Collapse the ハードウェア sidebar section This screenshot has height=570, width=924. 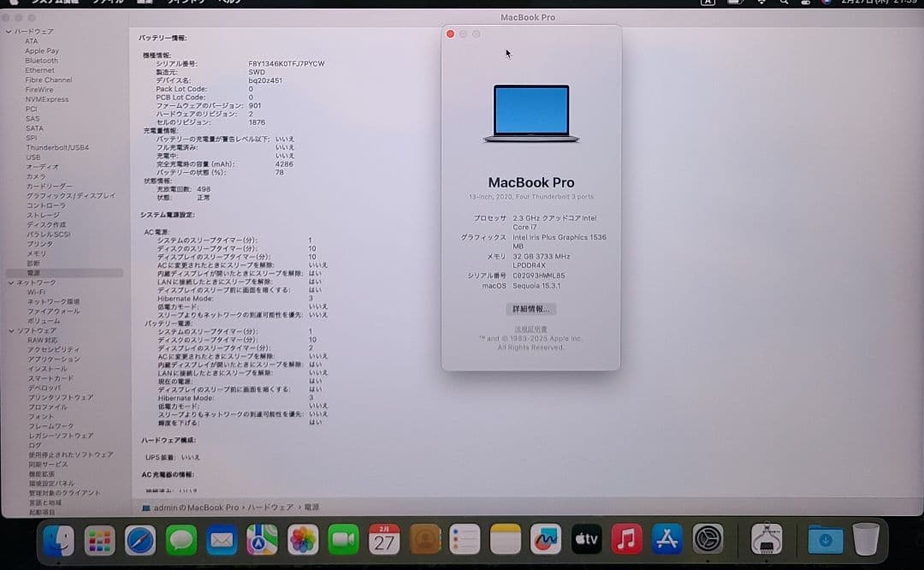(x=9, y=32)
